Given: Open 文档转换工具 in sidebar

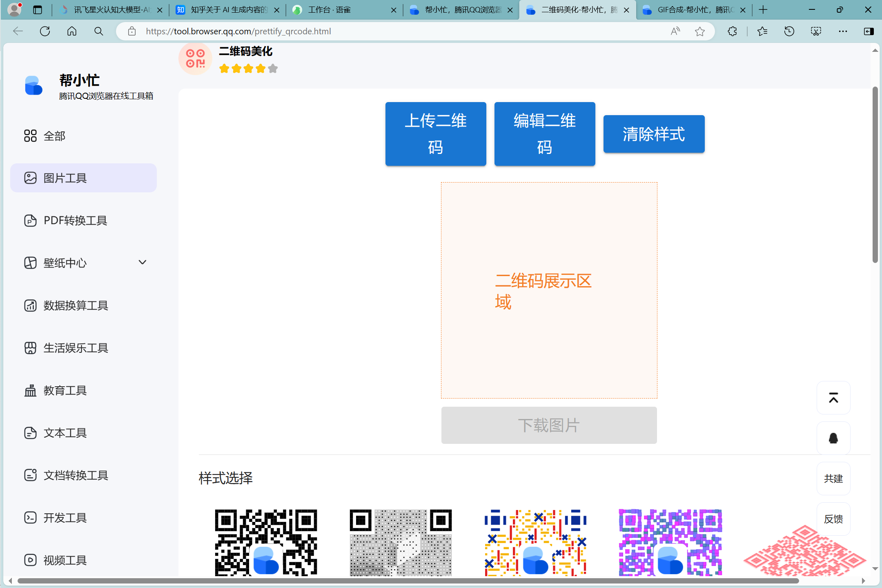Looking at the screenshot, I should (83, 475).
